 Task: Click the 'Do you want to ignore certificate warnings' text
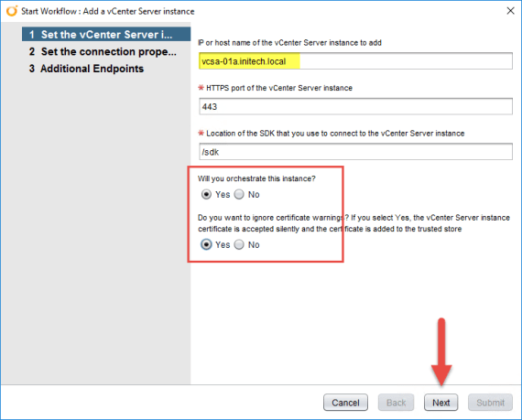pyautogui.click(x=353, y=223)
